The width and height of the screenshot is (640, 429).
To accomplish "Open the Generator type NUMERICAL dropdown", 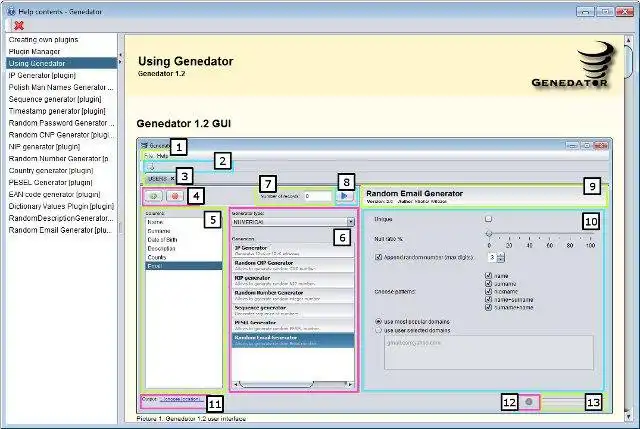I will click(x=293, y=222).
